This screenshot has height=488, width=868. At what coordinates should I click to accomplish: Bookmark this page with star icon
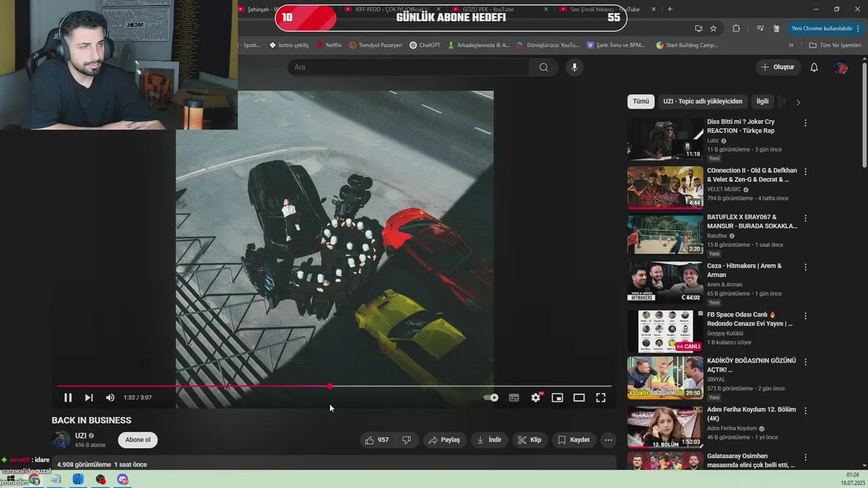(713, 28)
